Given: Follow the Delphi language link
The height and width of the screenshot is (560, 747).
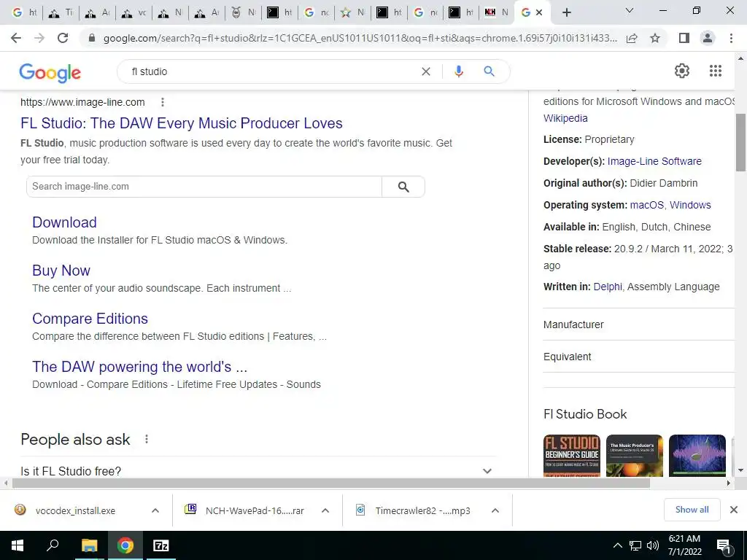Looking at the screenshot, I should click(x=608, y=287).
